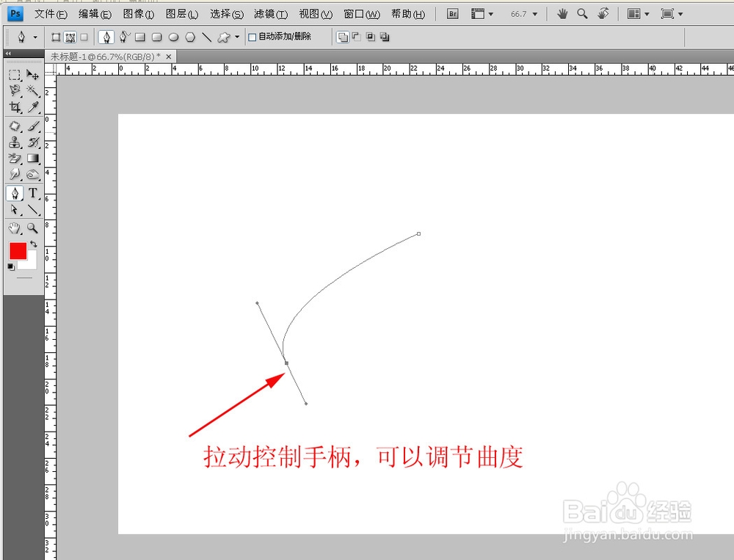
Task: Activate the Clone Stamp tool
Action: click(15, 142)
